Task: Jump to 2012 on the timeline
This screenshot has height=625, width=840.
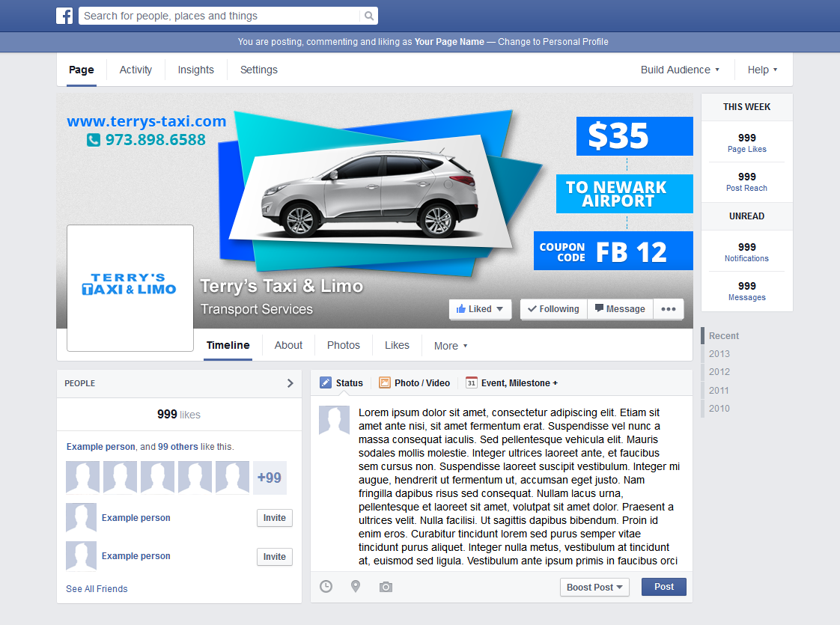Action: coord(719,372)
